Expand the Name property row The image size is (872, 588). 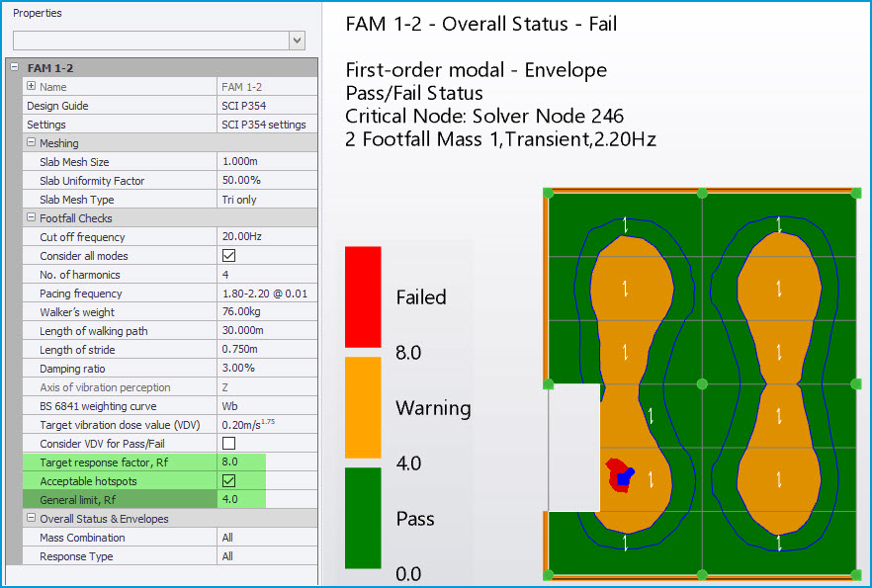pos(32,87)
